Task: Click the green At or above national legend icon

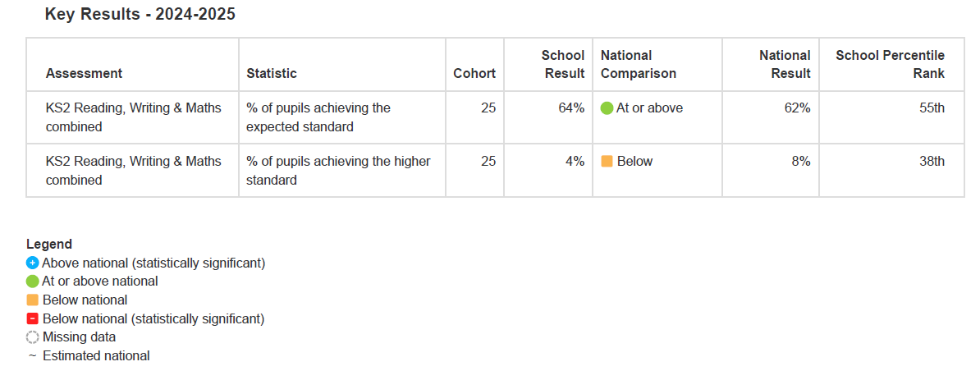Action: pyautogui.click(x=33, y=282)
